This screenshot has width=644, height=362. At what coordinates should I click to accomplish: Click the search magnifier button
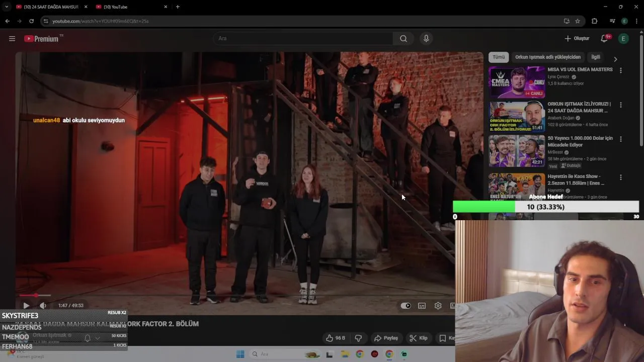click(403, 39)
